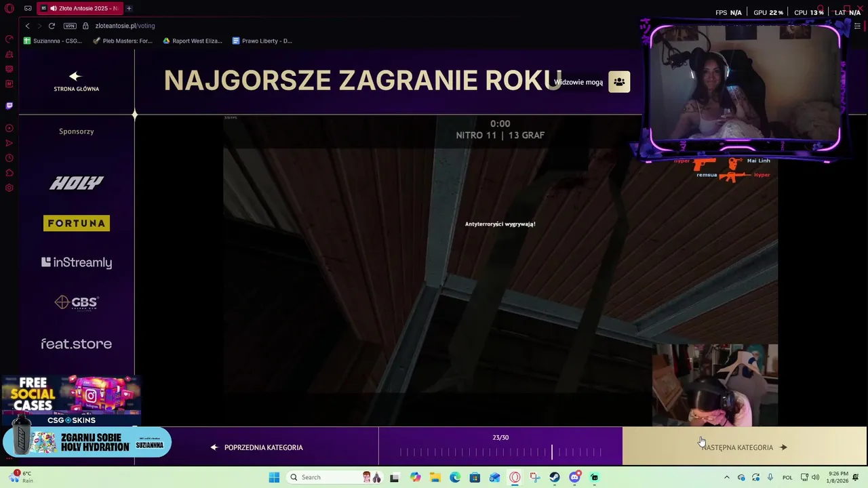
Task: Open the GX Corner gamepad icon
Action: [28, 8]
